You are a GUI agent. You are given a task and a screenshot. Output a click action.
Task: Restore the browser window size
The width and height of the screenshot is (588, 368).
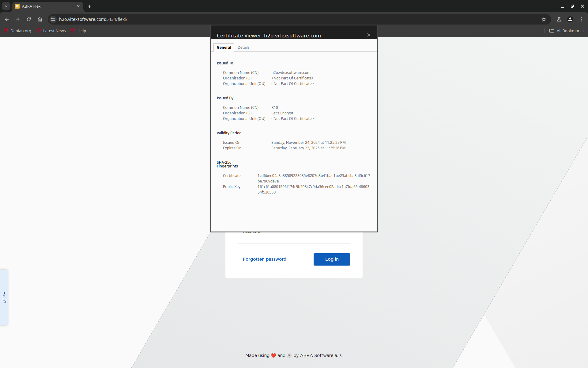click(x=572, y=6)
